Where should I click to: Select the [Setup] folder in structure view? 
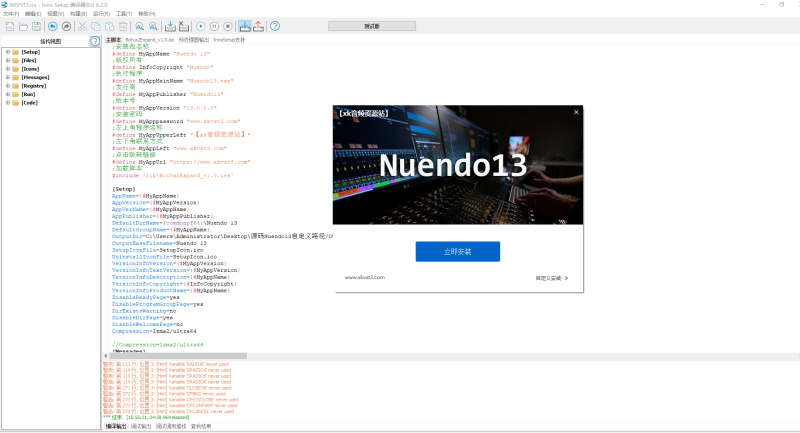click(x=26, y=52)
